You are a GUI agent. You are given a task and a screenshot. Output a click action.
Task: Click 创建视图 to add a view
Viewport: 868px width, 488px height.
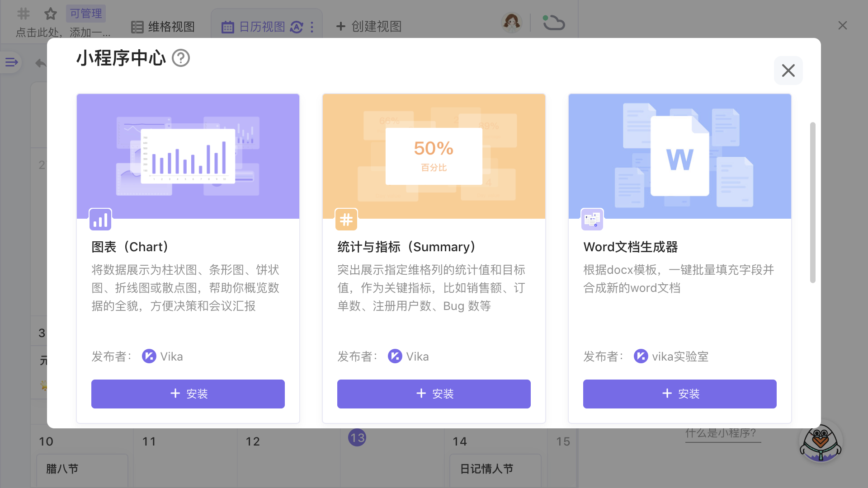369,27
